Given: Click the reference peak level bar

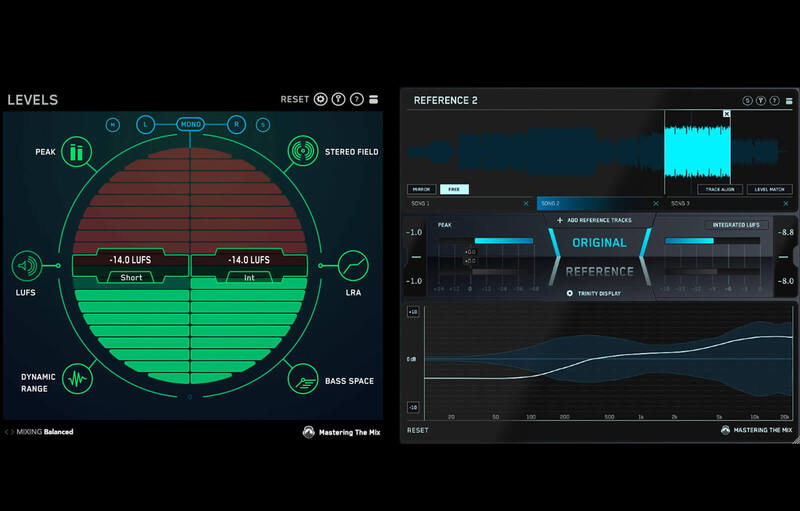Looking at the screenshot, I should [503, 272].
